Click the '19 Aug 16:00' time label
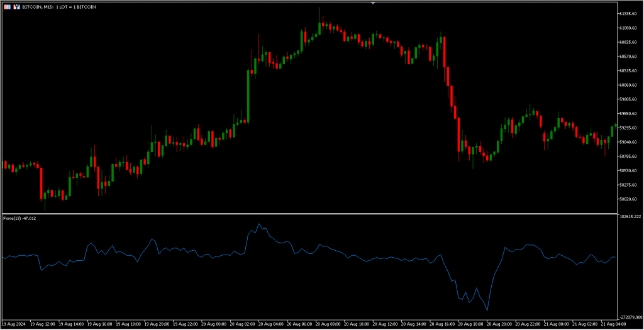The image size is (644, 330). (100, 324)
